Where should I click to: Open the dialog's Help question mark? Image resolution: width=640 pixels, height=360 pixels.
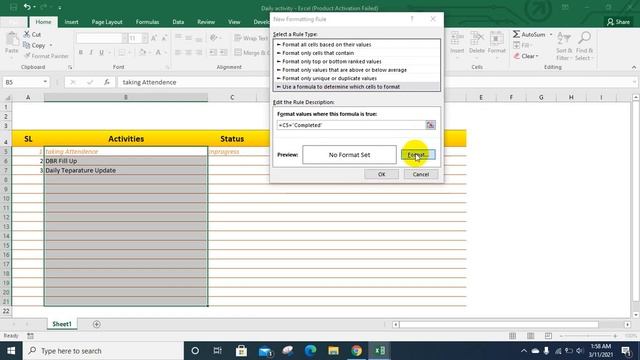point(412,19)
